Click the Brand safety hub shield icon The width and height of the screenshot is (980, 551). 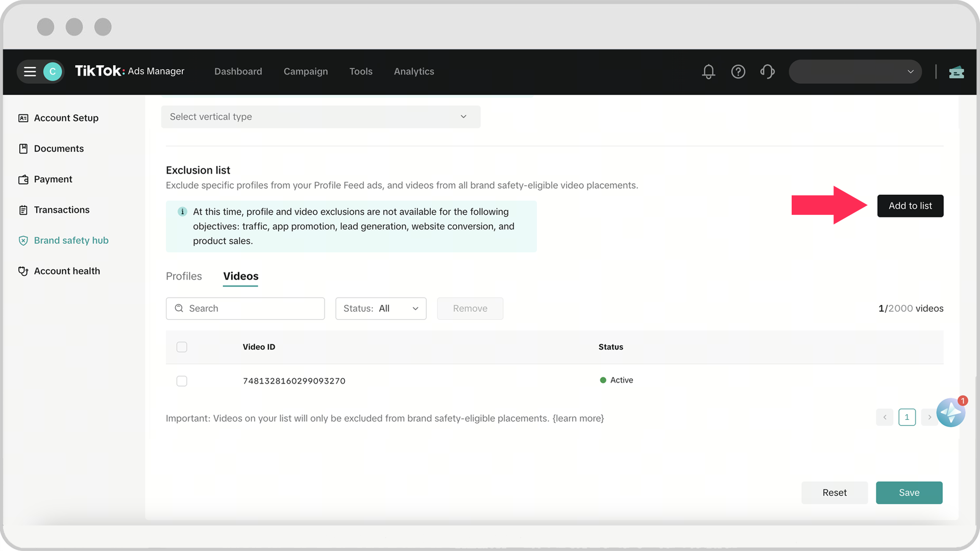click(23, 240)
